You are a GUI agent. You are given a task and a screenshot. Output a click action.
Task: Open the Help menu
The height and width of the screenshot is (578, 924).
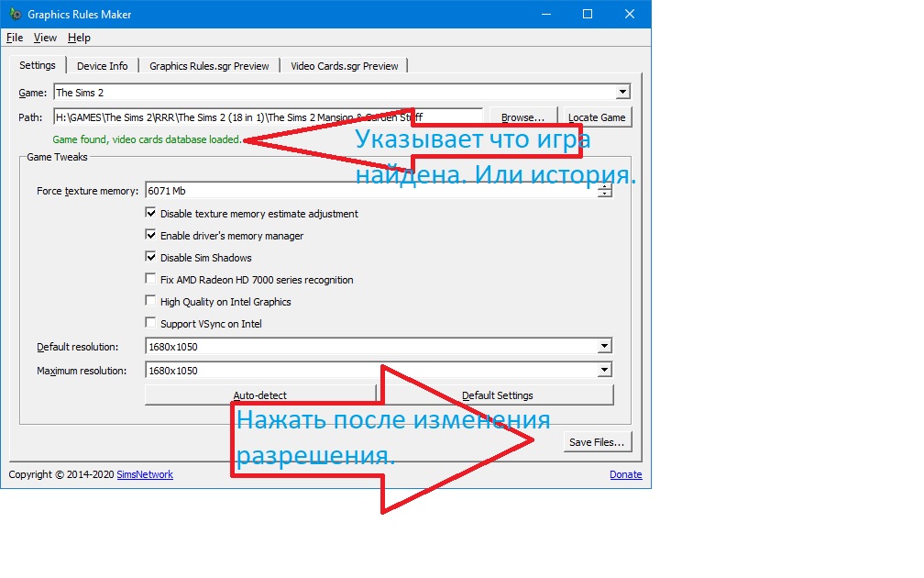point(79,38)
